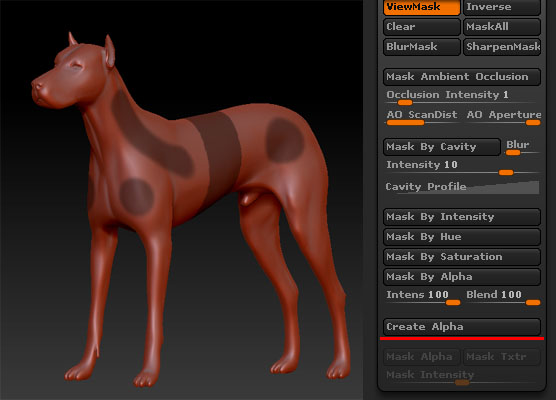Screen dimensions: 556x400
Task: Click Mask By Alpha
Action: [462, 277]
